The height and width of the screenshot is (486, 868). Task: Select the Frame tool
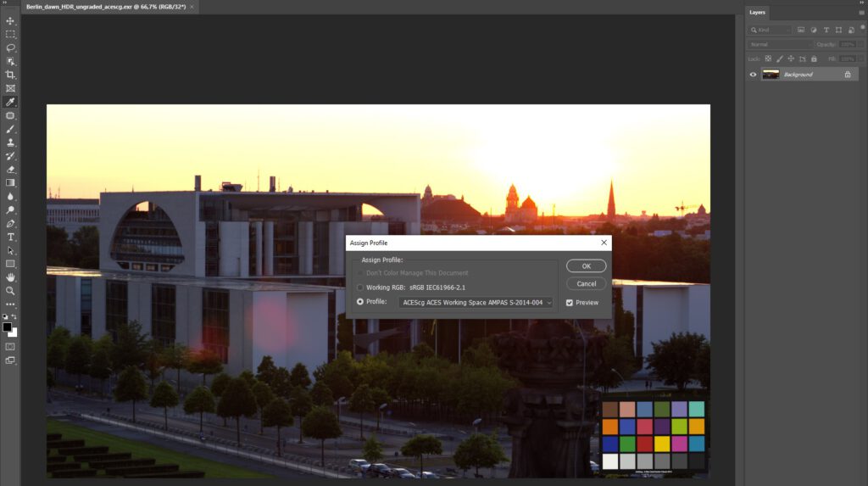pos(10,88)
